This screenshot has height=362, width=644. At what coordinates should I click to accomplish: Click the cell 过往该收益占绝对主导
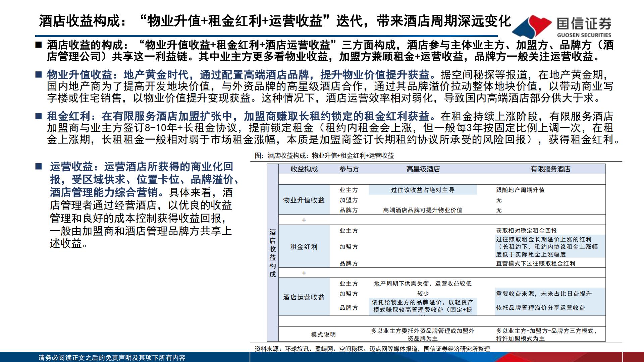(x=423, y=190)
